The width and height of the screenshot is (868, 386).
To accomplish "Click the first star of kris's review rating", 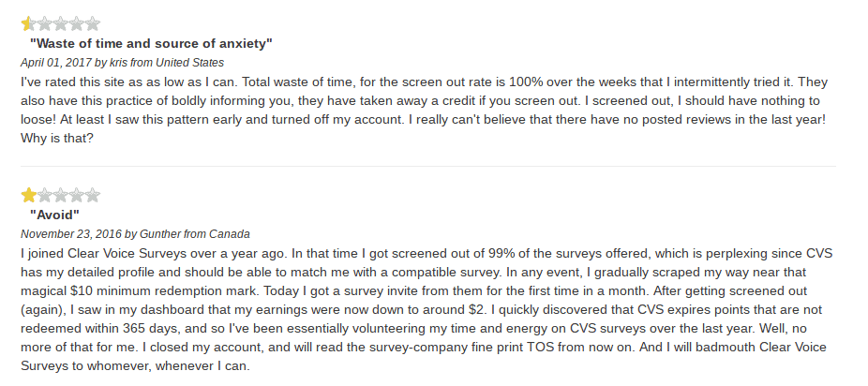I will point(28,23).
